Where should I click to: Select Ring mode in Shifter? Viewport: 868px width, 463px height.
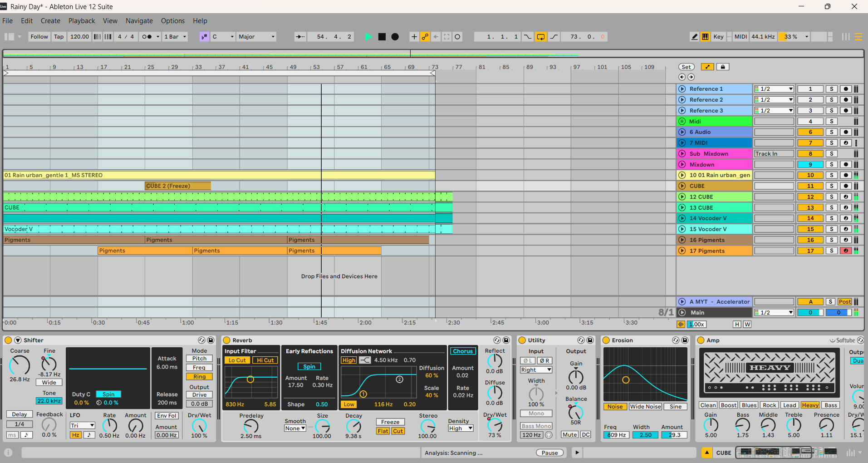pos(199,376)
